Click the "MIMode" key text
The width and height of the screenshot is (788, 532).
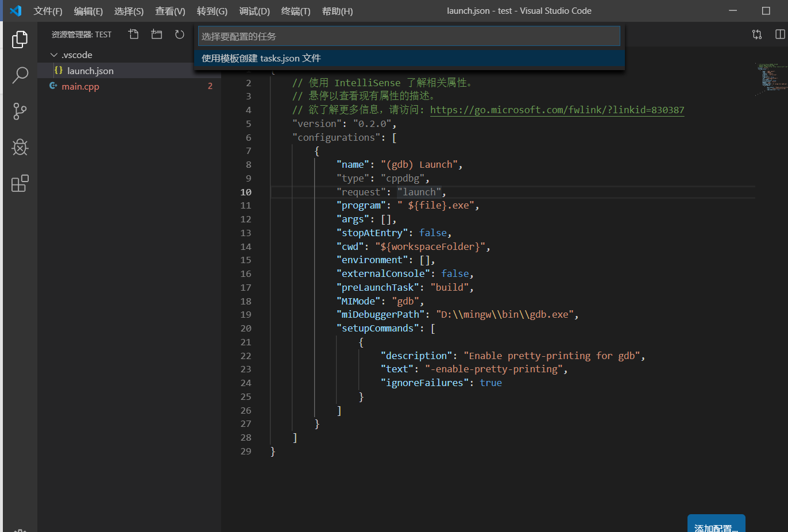(x=358, y=301)
